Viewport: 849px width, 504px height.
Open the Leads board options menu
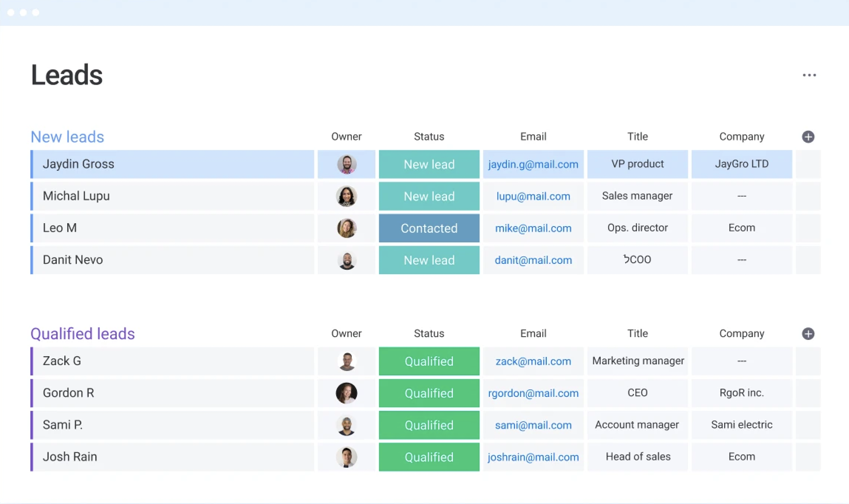809,75
